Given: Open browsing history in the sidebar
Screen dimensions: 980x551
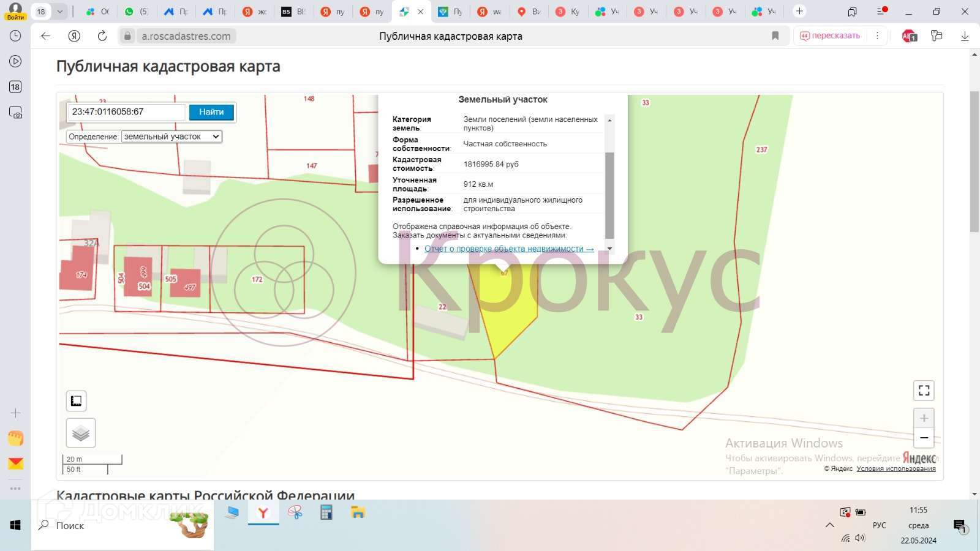Looking at the screenshot, I should 15,36.
